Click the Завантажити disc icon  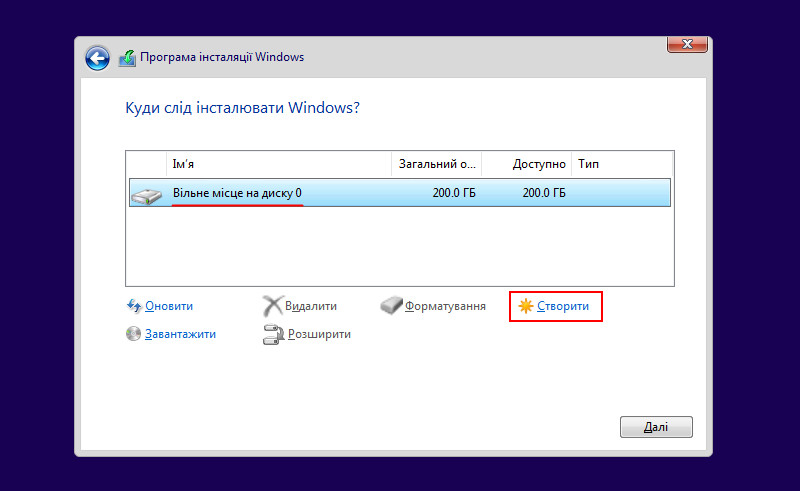(133, 334)
